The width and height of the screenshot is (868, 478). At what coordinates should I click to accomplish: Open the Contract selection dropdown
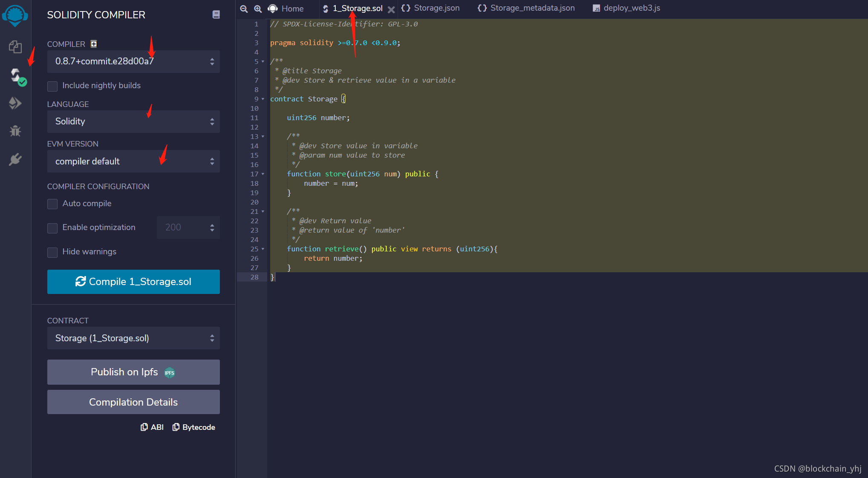pyautogui.click(x=133, y=338)
